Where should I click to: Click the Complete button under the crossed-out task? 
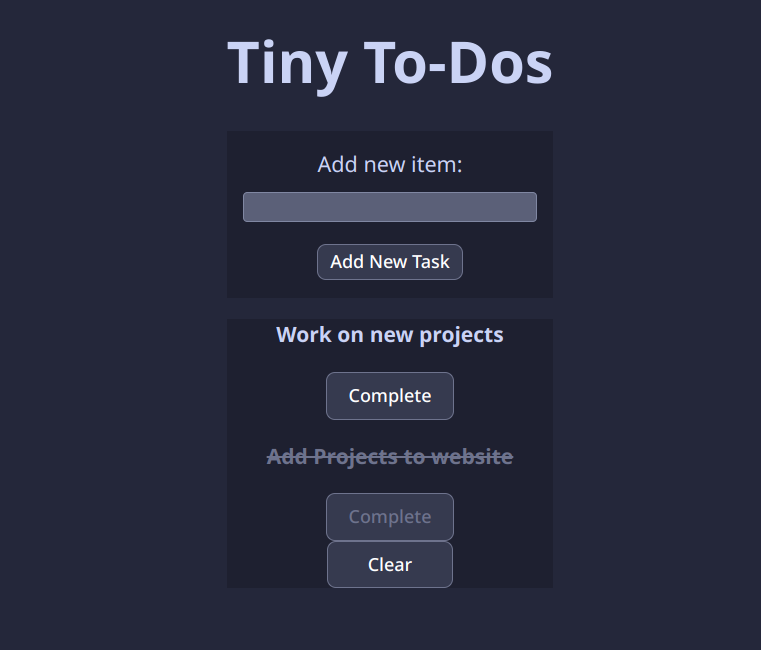point(390,517)
